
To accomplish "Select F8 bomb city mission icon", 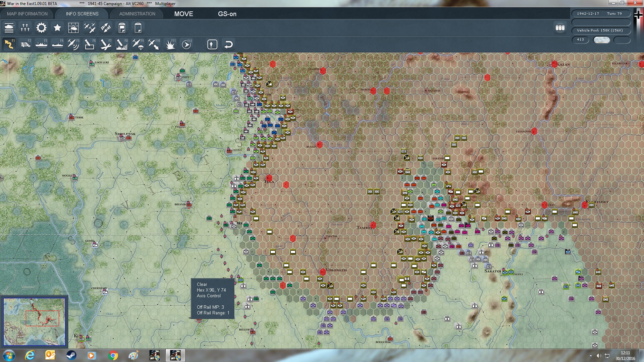I will pyautogui.click(x=122, y=44).
